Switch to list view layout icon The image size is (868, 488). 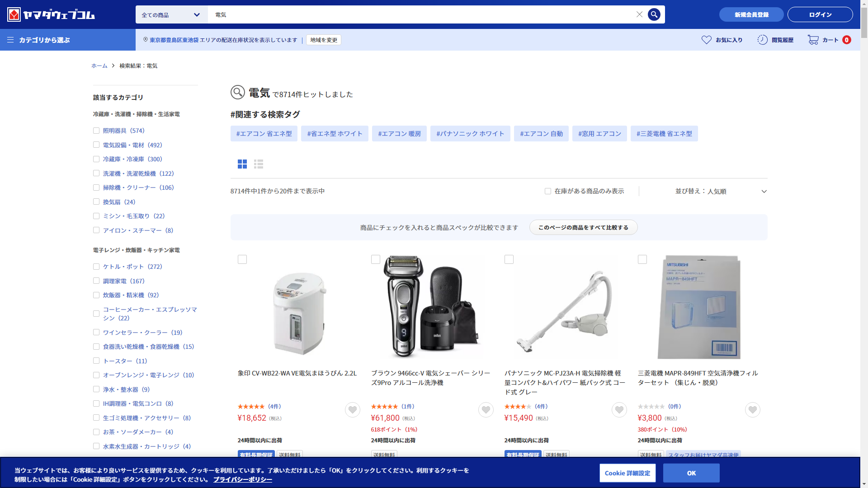(259, 164)
